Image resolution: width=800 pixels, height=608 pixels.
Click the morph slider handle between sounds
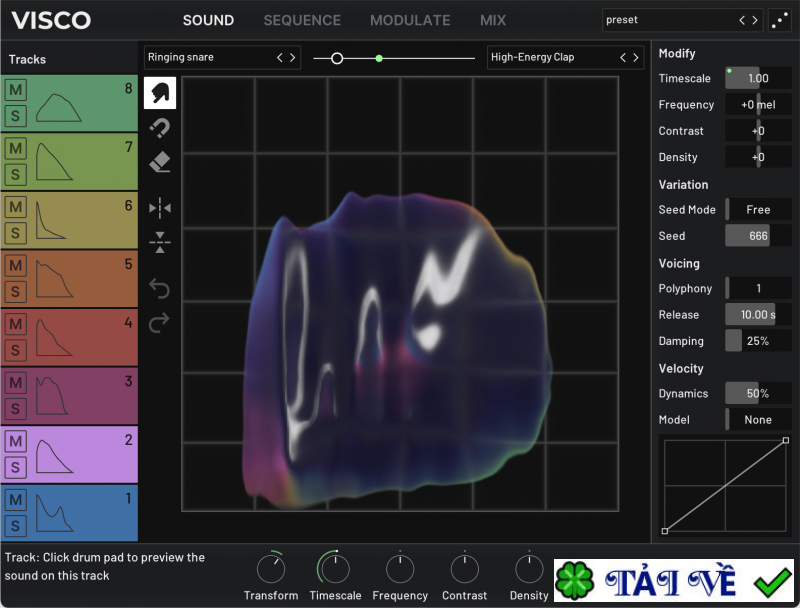337,58
